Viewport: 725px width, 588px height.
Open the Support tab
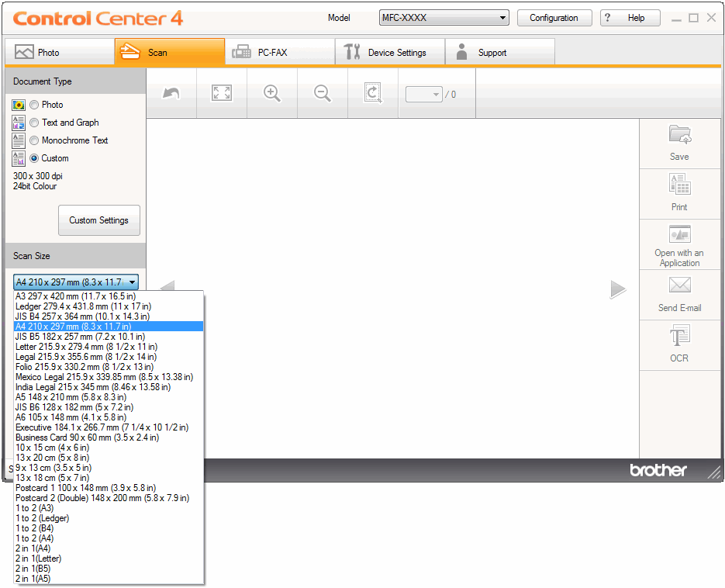(x=500, y=52)
